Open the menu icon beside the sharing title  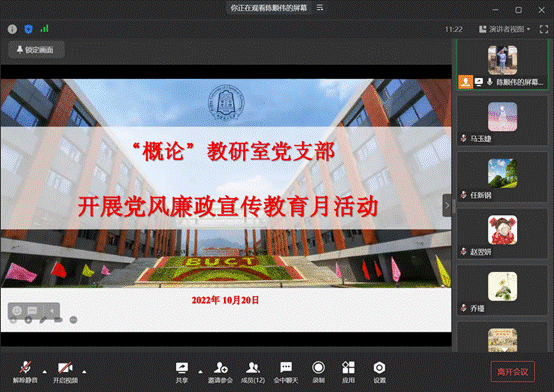pos(320,7)
